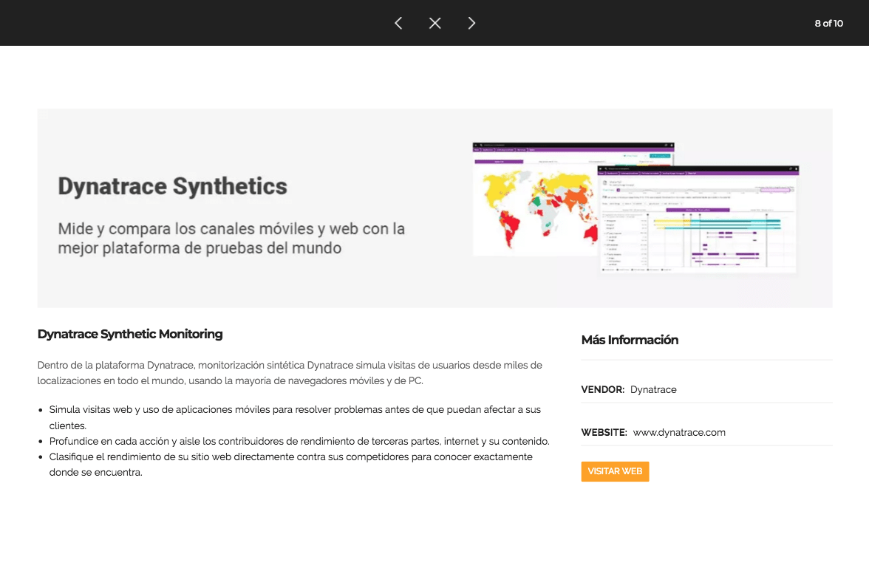The image size is (869, 588).
Task: Go to the previous slide arrow
Action: [398, 23]
